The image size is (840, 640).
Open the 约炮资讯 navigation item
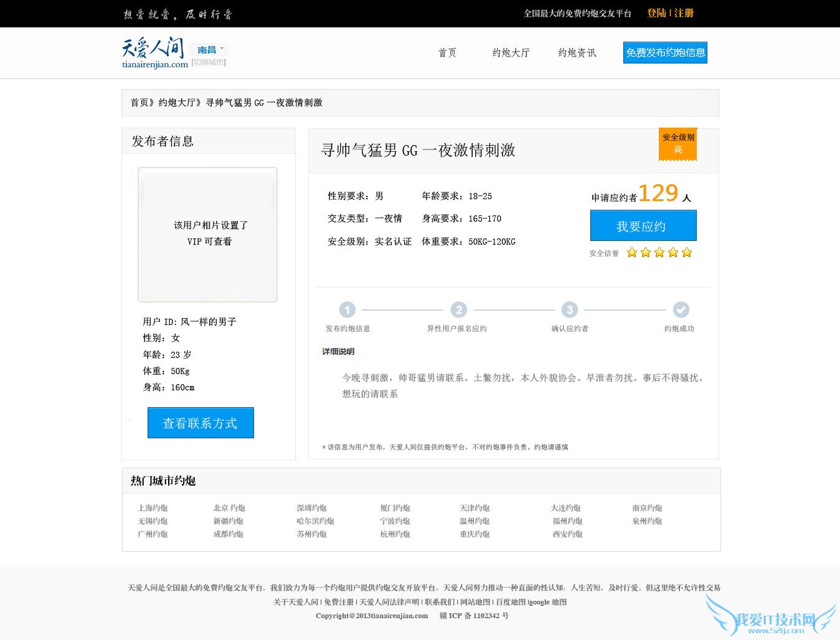tap(577, 53)
